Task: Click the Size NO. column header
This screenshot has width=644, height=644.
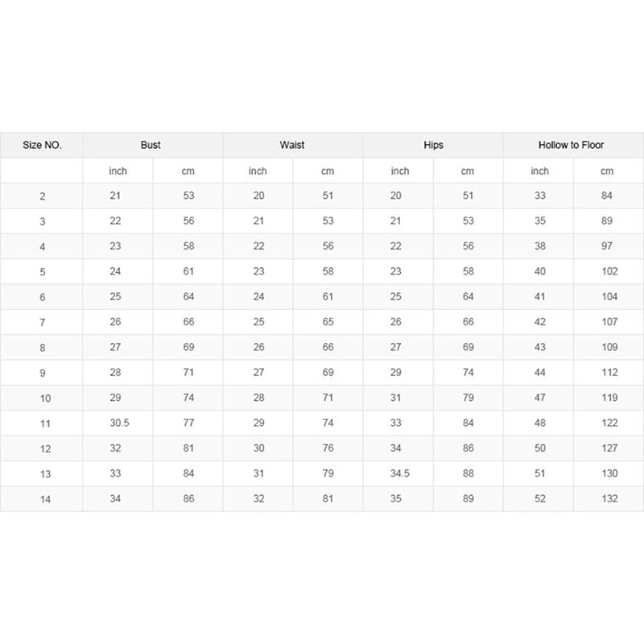Action: 42,146
